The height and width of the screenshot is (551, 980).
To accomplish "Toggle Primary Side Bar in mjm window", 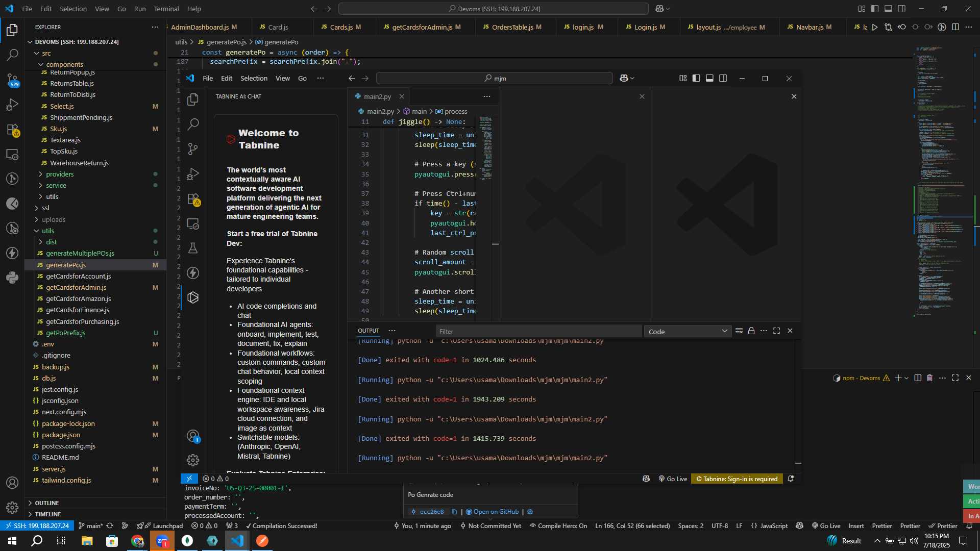I will point(696,78).
